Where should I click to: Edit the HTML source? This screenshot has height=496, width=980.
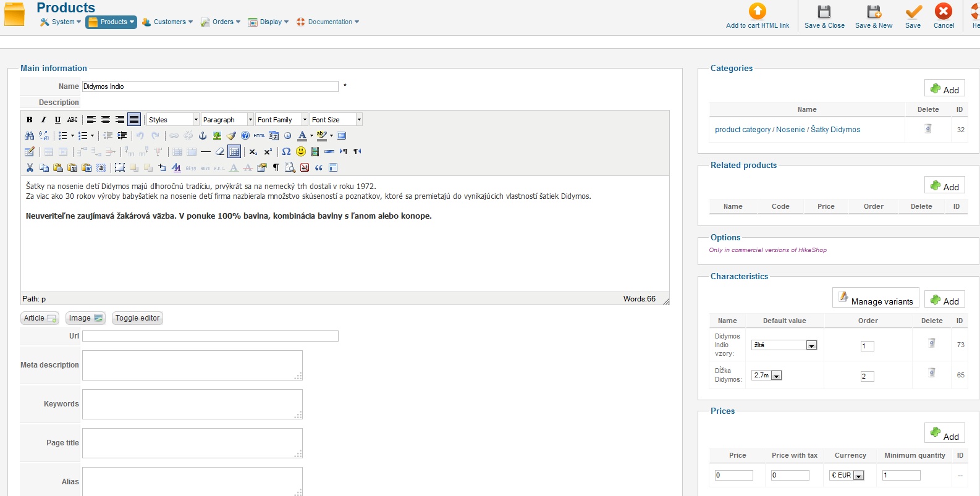point(260,136)
